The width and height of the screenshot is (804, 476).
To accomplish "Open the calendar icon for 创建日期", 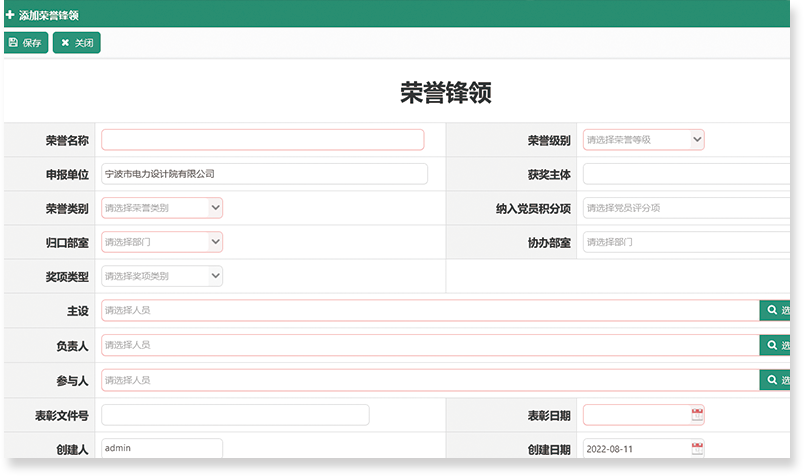I will [697, 449].
